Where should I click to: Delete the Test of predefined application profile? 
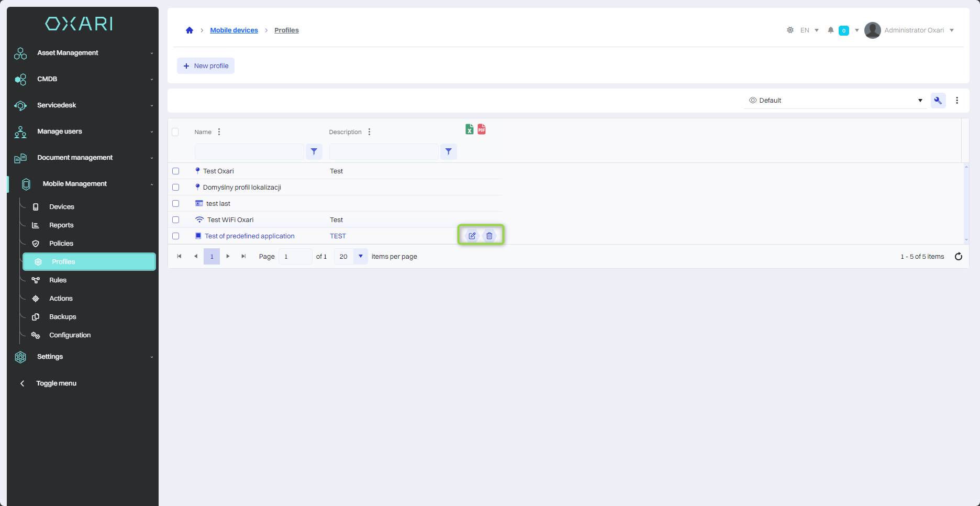pos(489,236)
